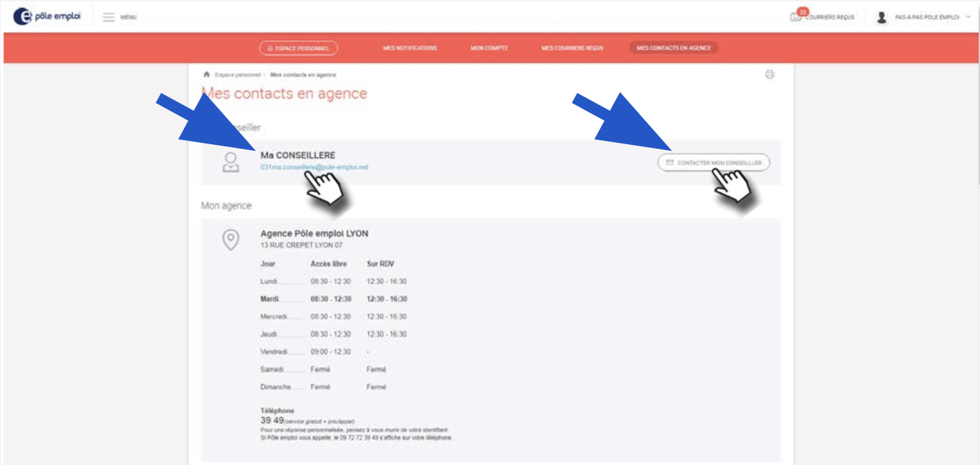The height and width of the screenshot is (465, 980).
Task: Click the Pôle emploi logo
Action: tap(47, 17)
